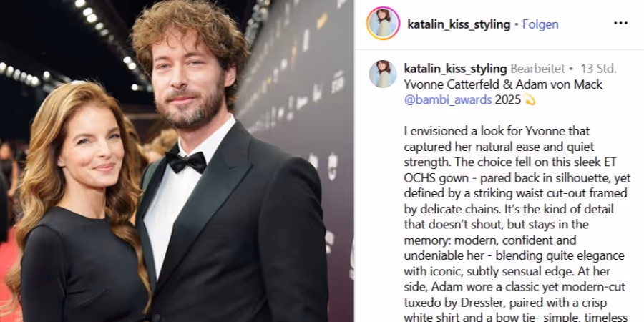
Task: Click the katalin_kiss_styling header profile picture
Action: [x=384, y=24]
